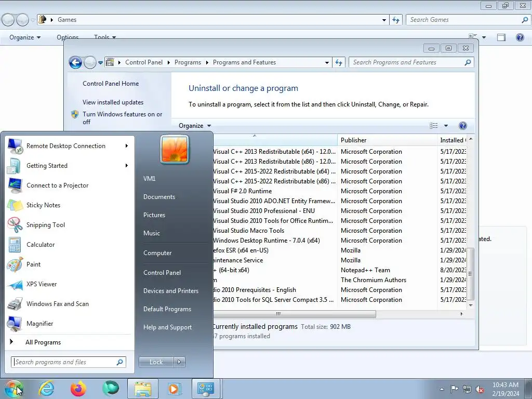Screen dimensions: 532x399
Task: Open Help and Support from Start menu
Action: [168, 327]
